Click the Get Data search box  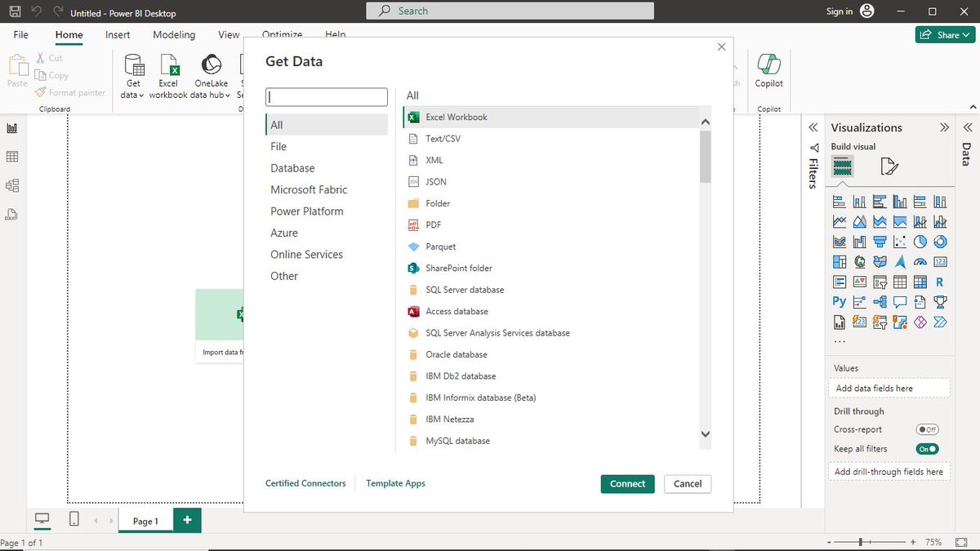(327, 96)
